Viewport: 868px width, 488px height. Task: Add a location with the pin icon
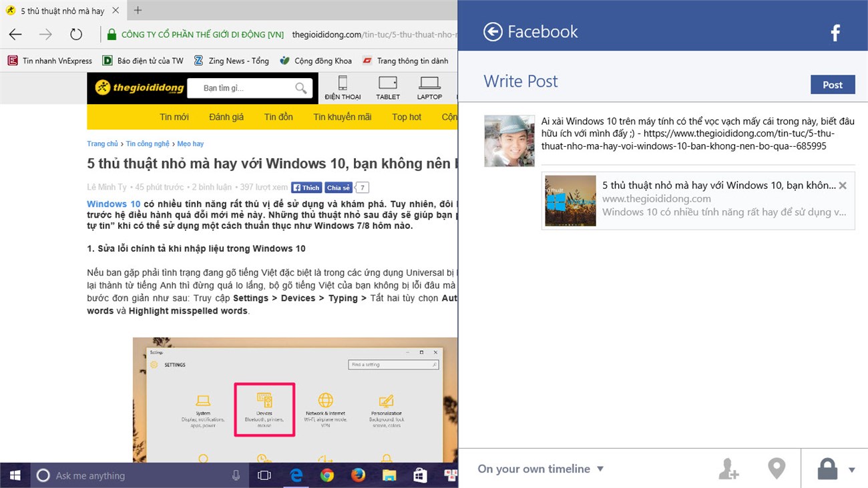777,469
